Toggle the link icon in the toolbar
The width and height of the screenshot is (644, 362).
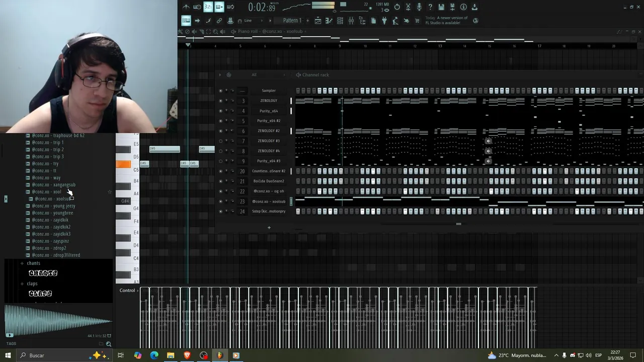point(219,21)
